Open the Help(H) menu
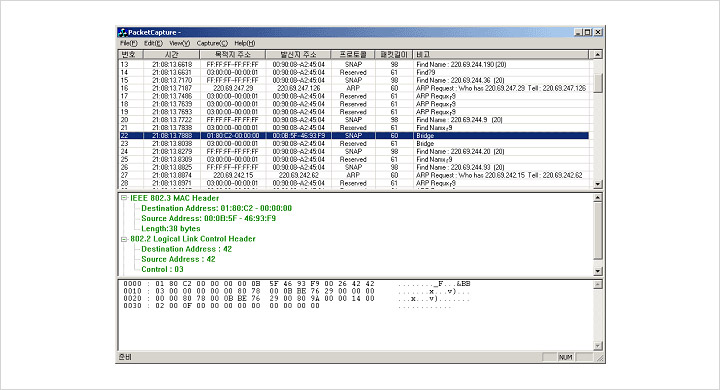Image resolution: width=720 pixels, height=390 pixels. pos(245,43)
